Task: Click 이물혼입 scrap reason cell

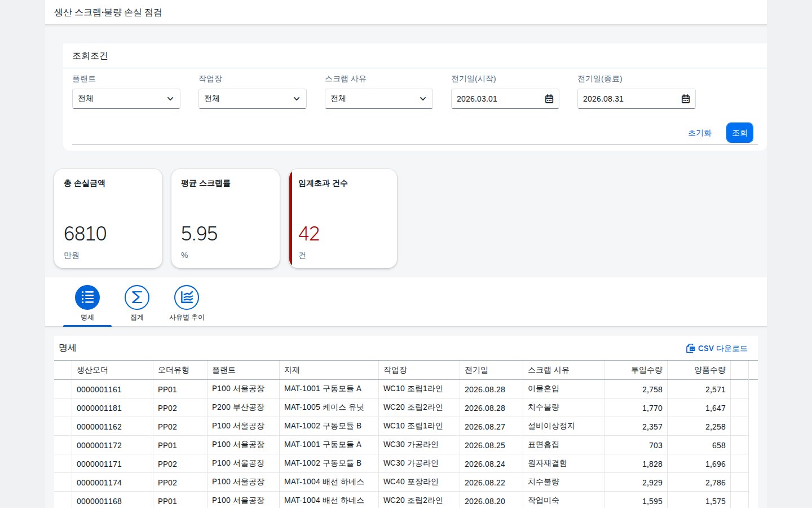Action: click(564, 389)
